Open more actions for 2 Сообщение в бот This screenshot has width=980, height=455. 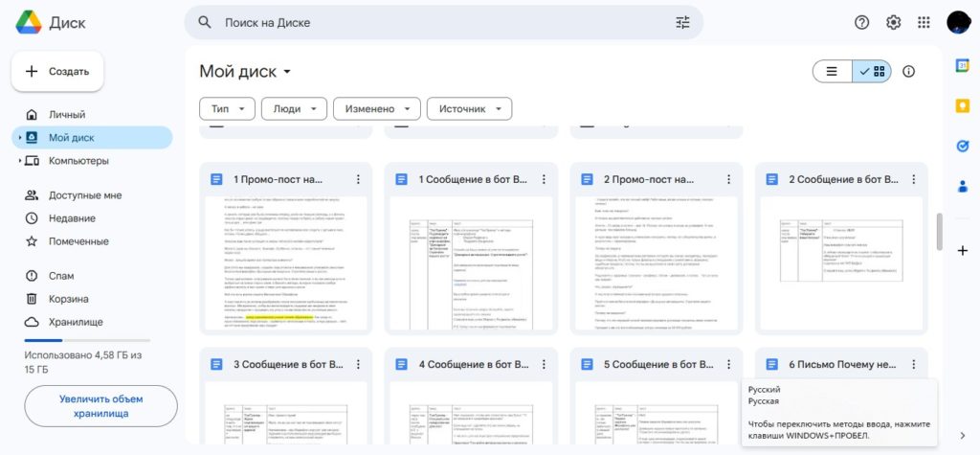pos(914,180)
